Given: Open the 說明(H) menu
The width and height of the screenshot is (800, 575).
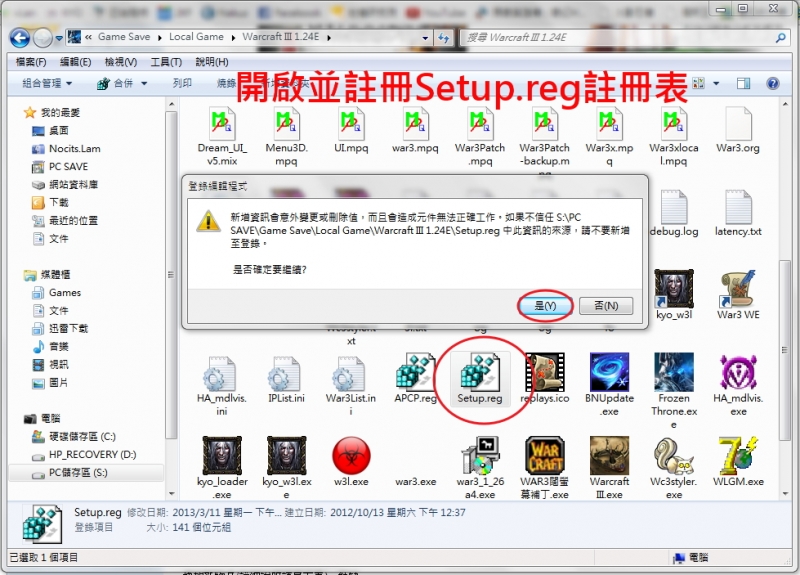Looking at the screenshot, I should point(212,62).
